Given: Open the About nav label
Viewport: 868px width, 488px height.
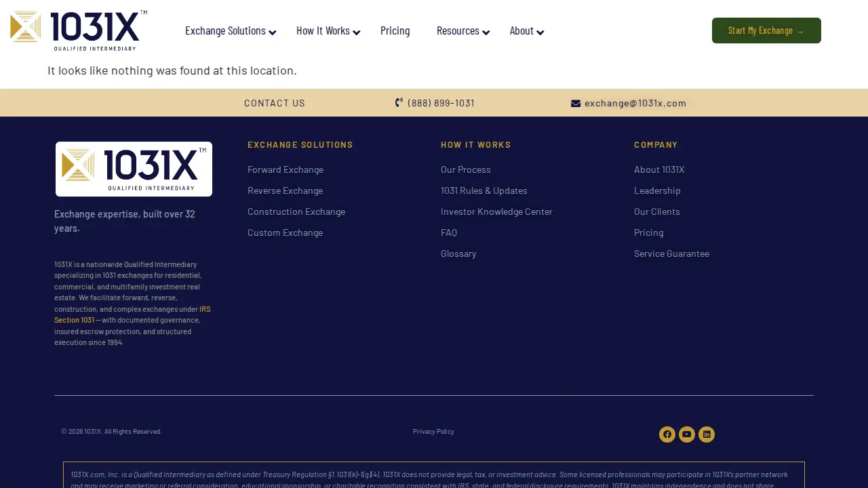Looking at the screenshot, I should tap(521, 30).
